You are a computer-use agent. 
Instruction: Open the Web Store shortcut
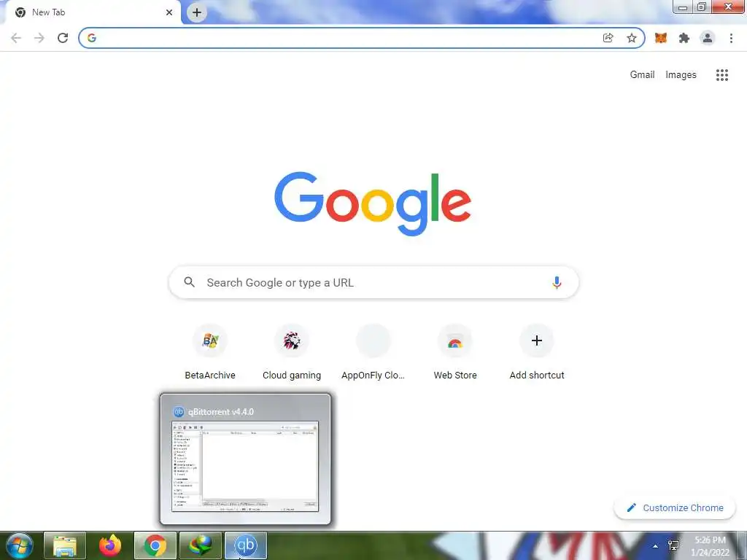455,352
